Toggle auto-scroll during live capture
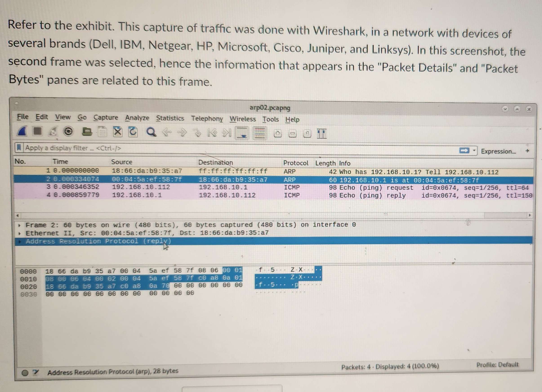Viewport: 542px width, 392px height. coord(242,133)
